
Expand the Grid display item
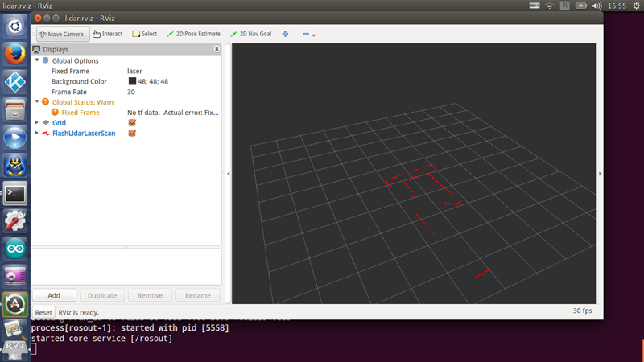(37, 122)
